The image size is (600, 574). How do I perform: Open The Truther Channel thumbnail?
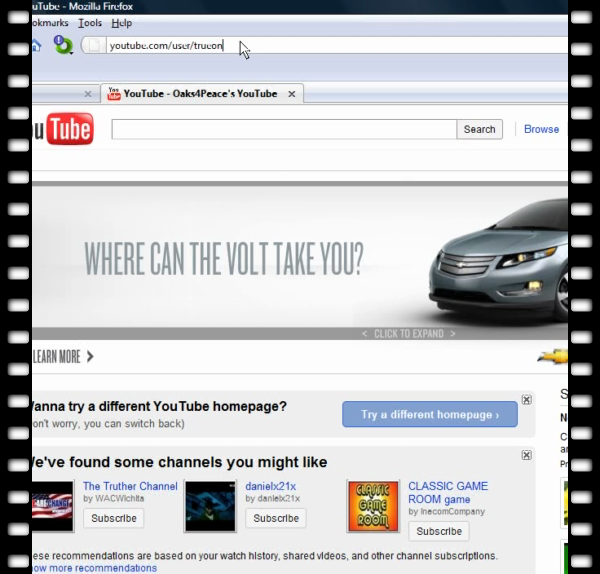53,506
